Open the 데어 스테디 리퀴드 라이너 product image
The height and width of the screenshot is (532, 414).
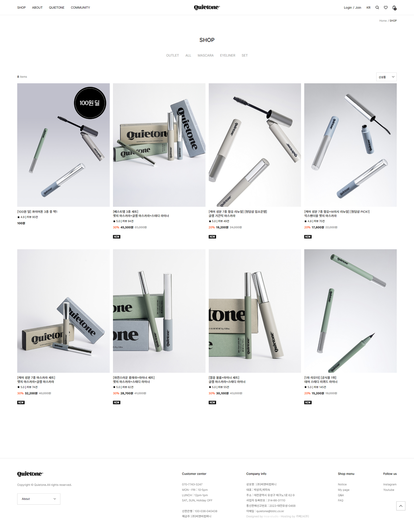coord(350,311)
